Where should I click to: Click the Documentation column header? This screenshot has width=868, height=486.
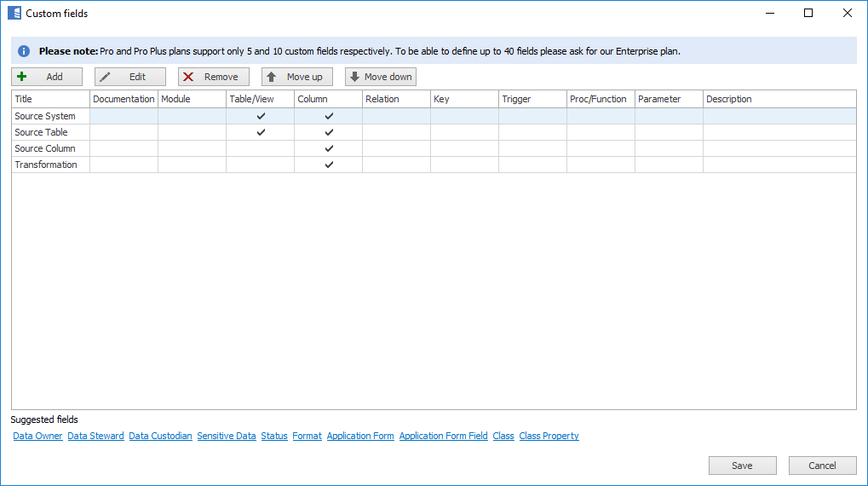124,99
